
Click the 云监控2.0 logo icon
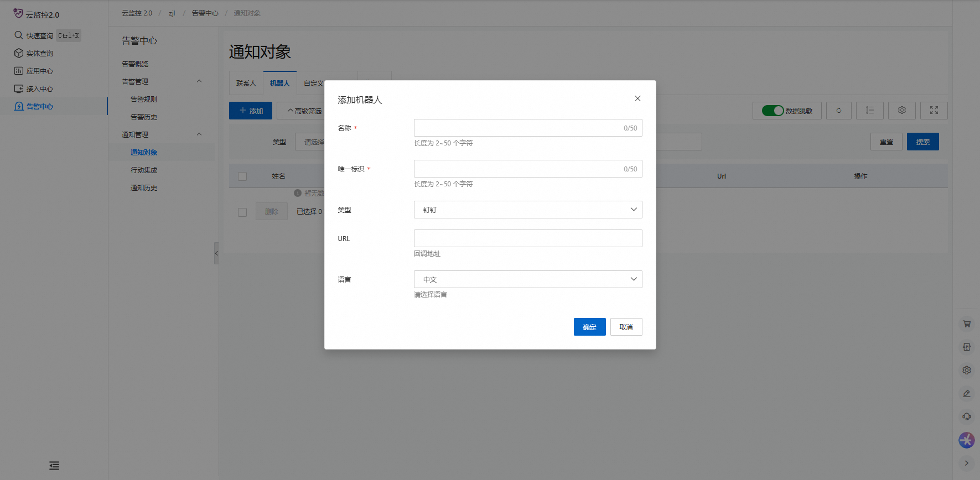(x=18, y=13)
